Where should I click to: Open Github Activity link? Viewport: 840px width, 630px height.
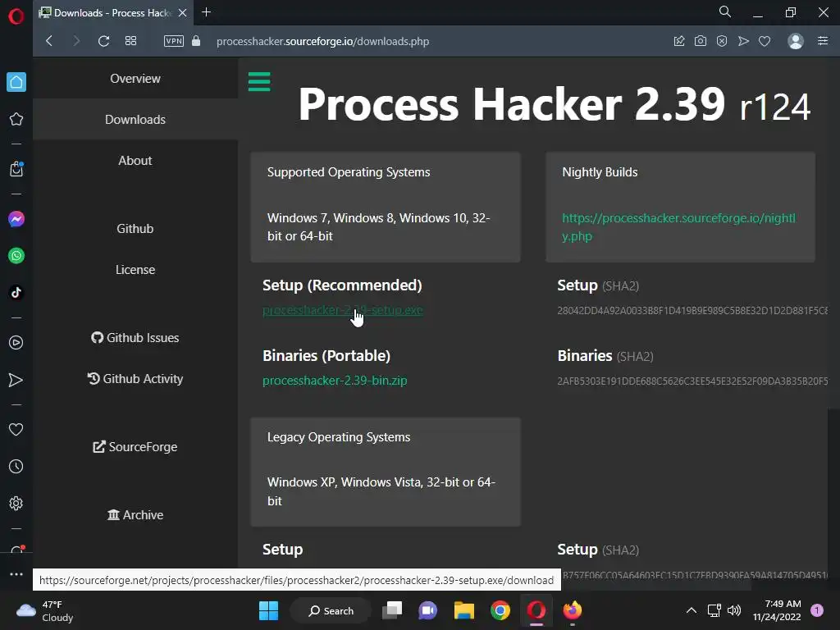point(135,379)
